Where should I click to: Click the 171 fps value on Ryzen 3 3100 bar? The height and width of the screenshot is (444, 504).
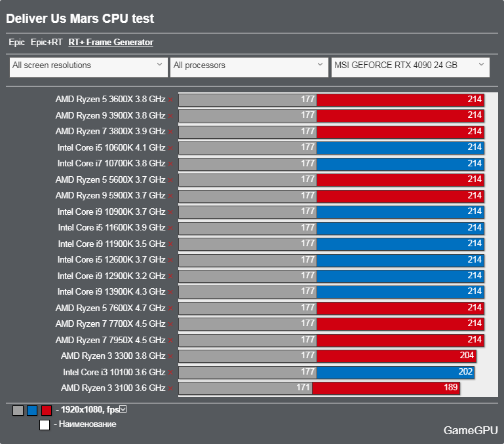tap(303, 387)
